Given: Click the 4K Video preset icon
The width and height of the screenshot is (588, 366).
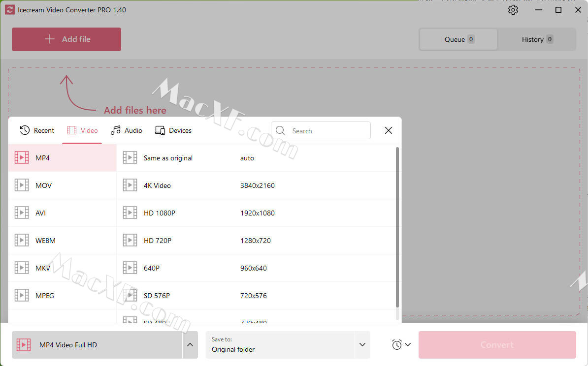Looking at the screenshot, I should coord(130,185).
